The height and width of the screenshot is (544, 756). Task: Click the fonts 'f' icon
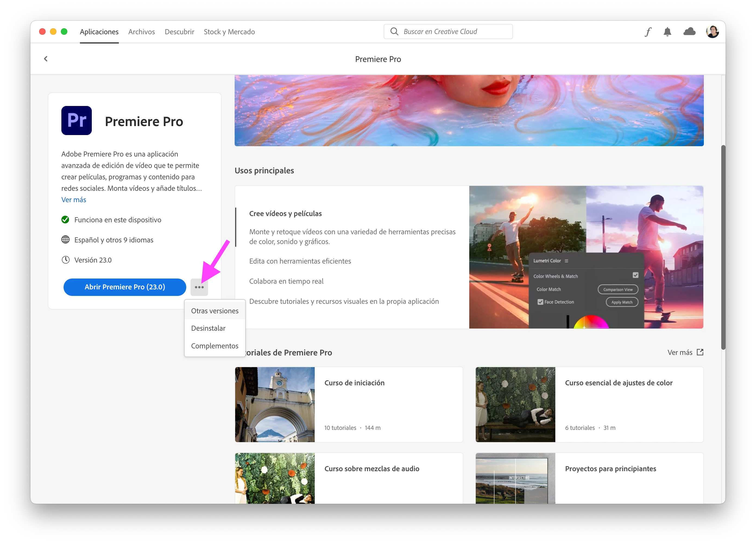(x=648, y=32)
